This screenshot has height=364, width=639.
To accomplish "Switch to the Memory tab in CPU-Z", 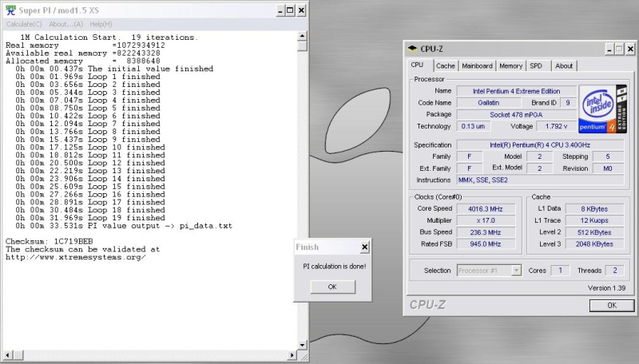I will (510, 66).
